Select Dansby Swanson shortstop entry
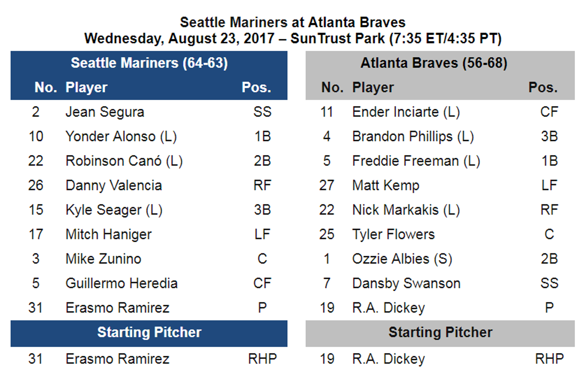Viewport: 588px width, 386px height. click(x=440, y=283)
